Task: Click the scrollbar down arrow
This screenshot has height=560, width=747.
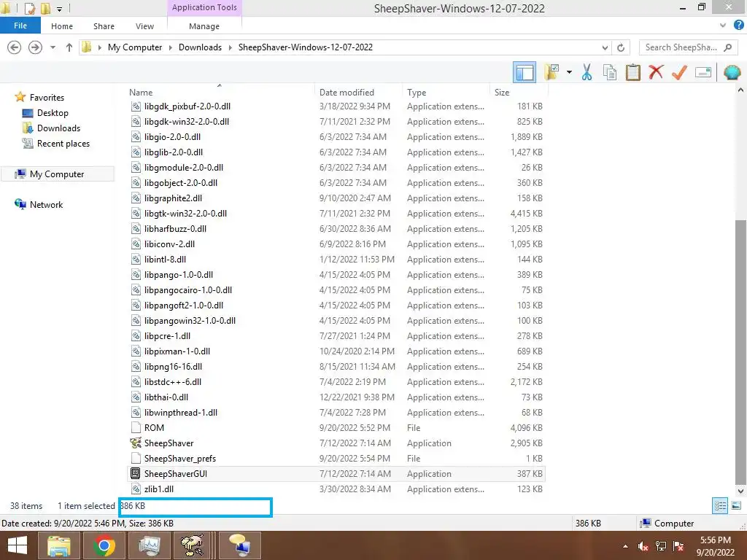Action: [x=741, y=491]
